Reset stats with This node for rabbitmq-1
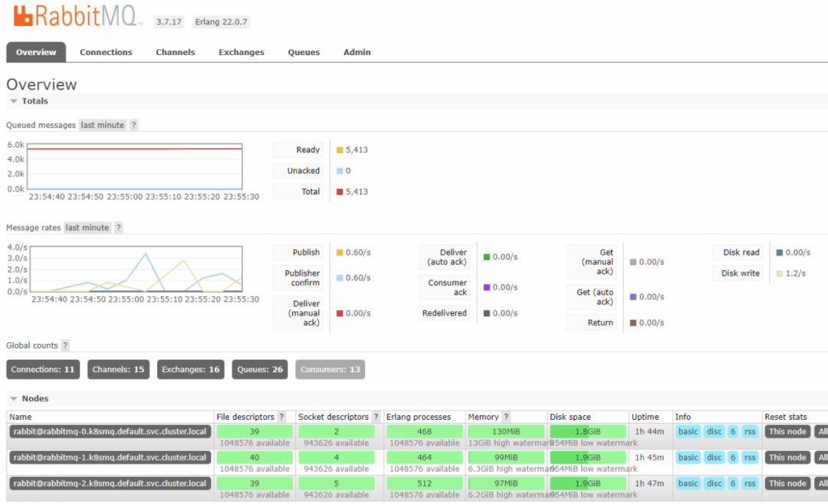 pos(787,457)
